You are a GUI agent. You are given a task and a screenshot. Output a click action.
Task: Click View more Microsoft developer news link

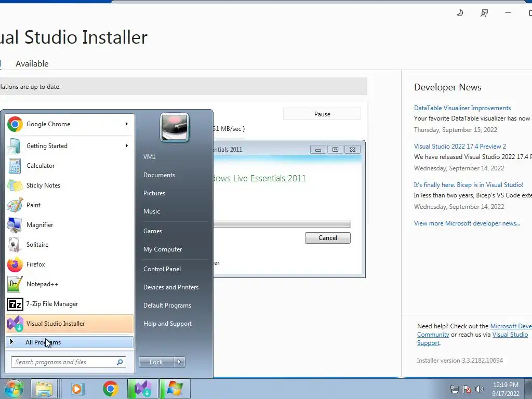[x=467, y=223]
